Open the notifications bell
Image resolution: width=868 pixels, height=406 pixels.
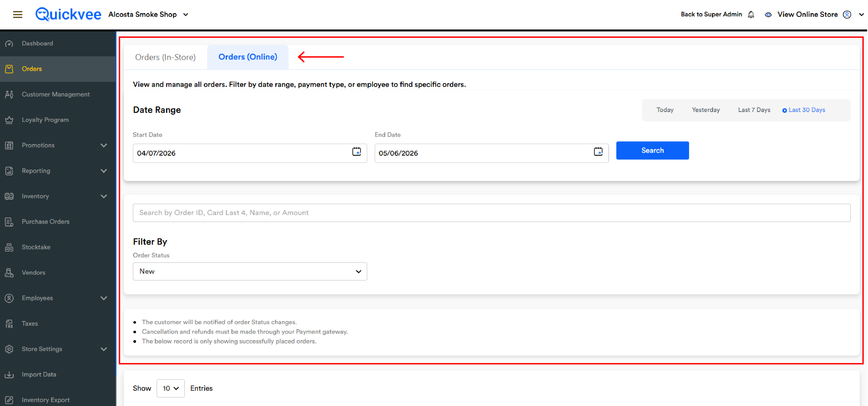click(751, 14)
